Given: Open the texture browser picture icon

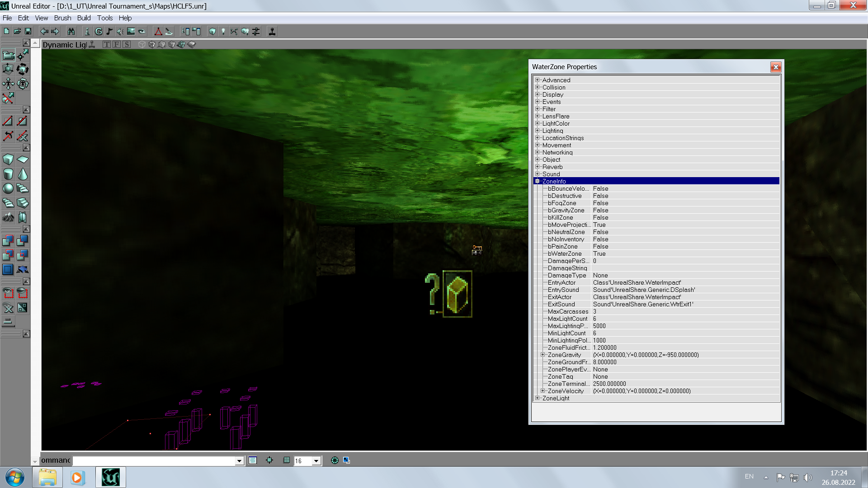Looking at the screenshot, I should [x=131, y=31].
